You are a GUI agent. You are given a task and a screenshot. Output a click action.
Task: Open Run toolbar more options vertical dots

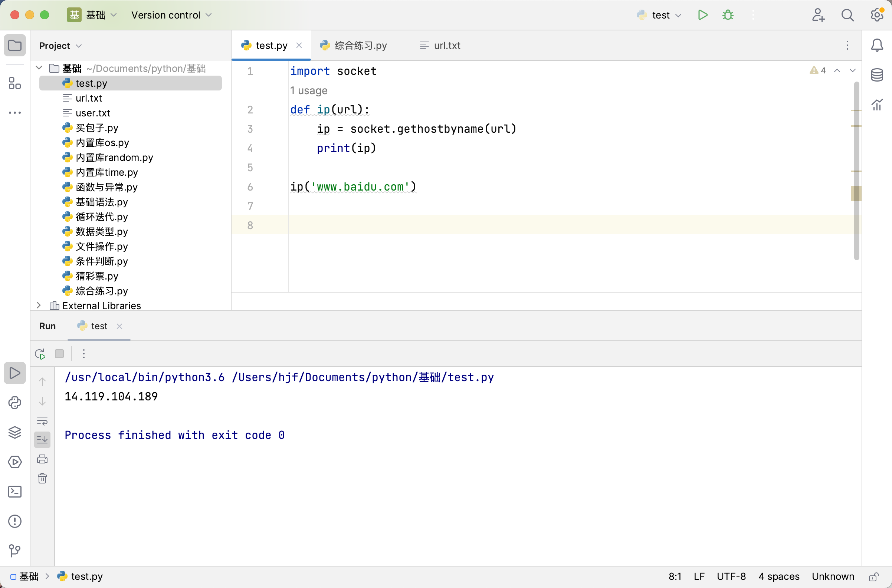(84, 354)
